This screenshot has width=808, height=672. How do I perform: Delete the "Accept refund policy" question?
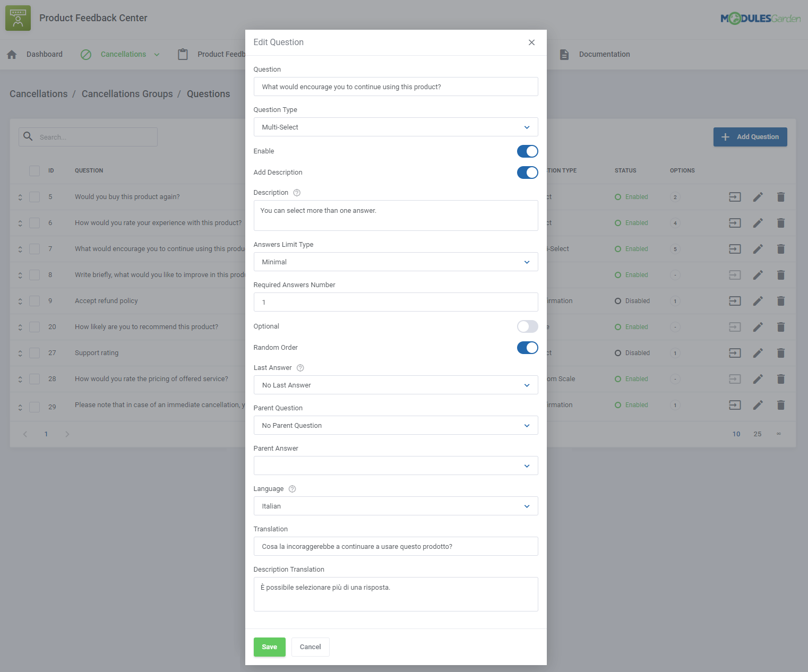coord(780,300)
